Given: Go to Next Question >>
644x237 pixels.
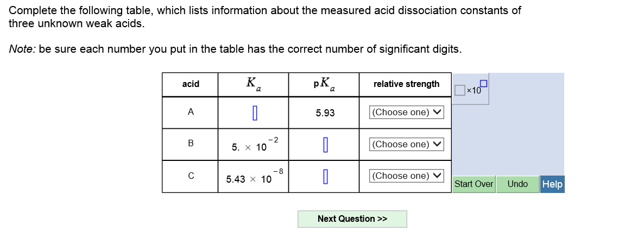Looking at the screenshot, I should click(352, 219).
